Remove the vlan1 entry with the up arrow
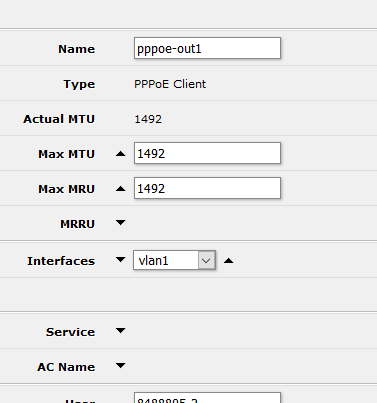Image resolution: width=377 pixels, height=403 pixels. (229, 260)
